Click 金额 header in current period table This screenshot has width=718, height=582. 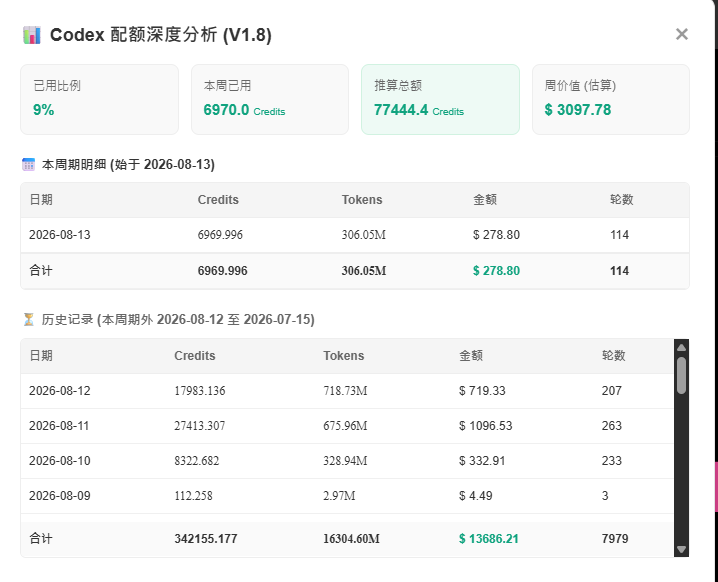point(485,200)
